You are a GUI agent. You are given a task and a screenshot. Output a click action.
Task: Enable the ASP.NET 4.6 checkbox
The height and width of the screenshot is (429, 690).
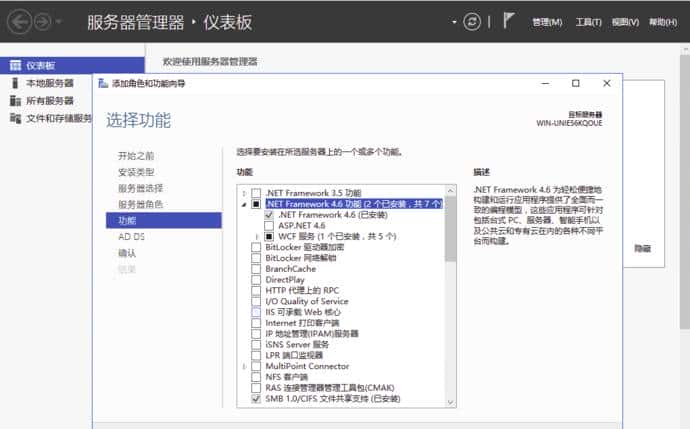(x=269, y=226)
